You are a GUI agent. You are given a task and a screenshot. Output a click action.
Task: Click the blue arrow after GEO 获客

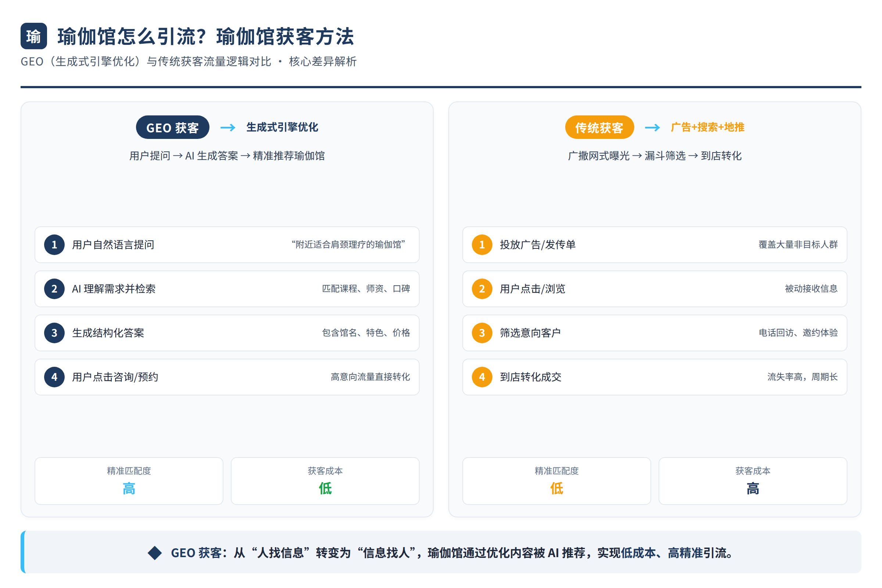point(227,128)
